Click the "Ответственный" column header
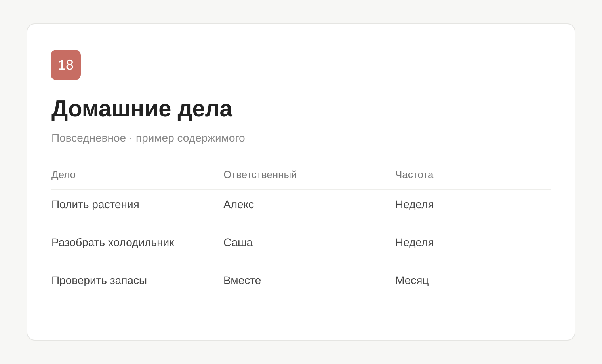The image size is (602, 364). pos(260,174)
